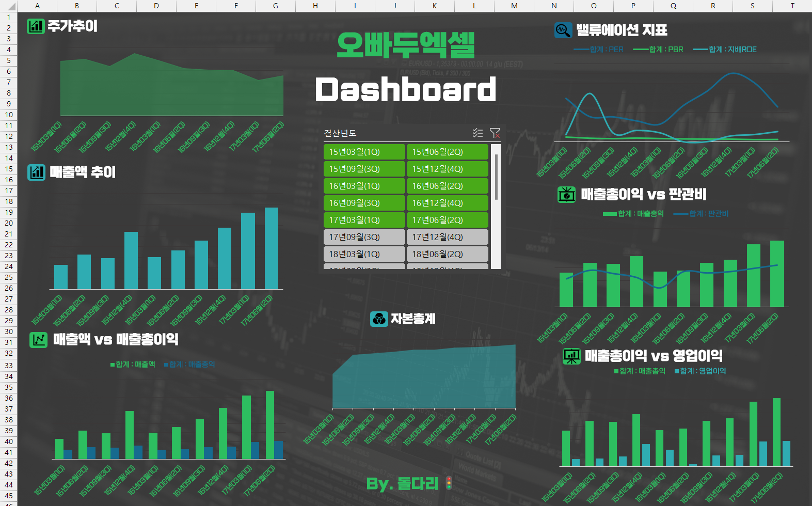Enable multi-select on 결산년도 slicer
Viewport: 812px width, 506px height.
click(477, 133)
